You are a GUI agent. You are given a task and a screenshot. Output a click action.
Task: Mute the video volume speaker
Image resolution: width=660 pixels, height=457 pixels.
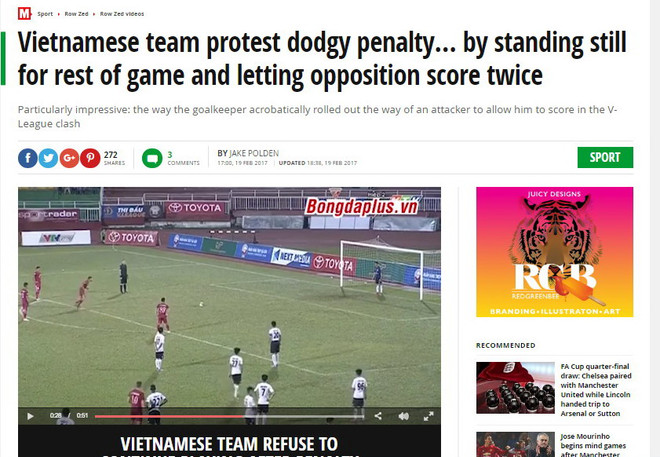coord(403,416)
